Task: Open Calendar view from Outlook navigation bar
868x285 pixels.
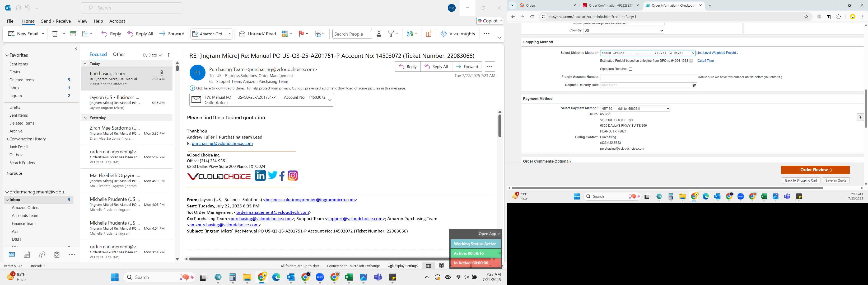Action: pos(27,255)
